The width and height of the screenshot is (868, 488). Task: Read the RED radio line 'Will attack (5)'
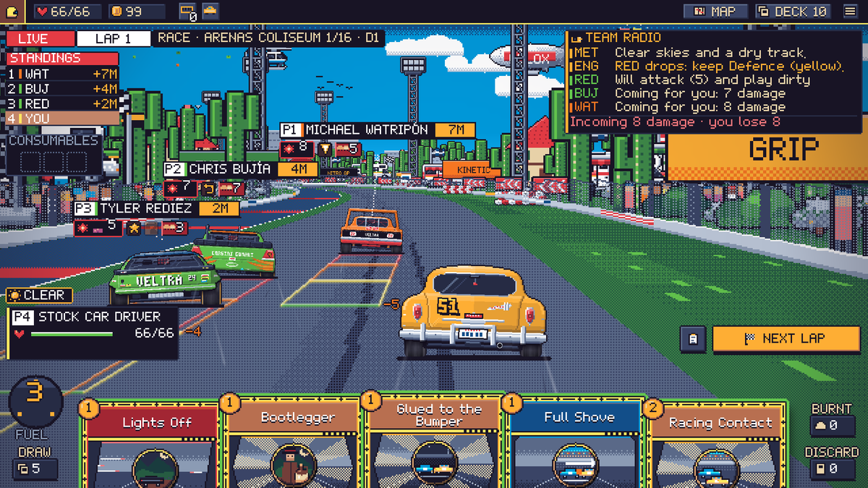pos(691,80)
